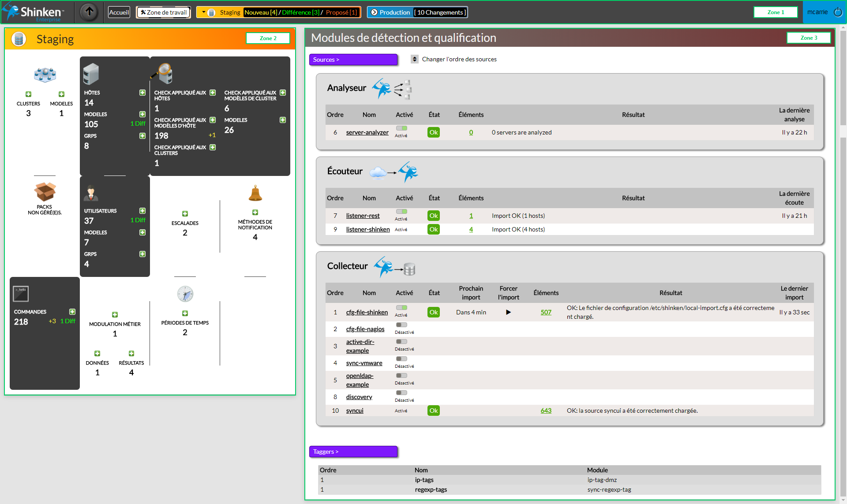Click the power logout icon
Screen dimensions: 847x504
click(x=838, y=12)
